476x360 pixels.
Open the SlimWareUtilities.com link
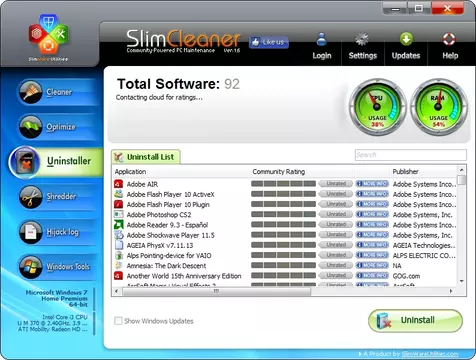tap(430, 354)
